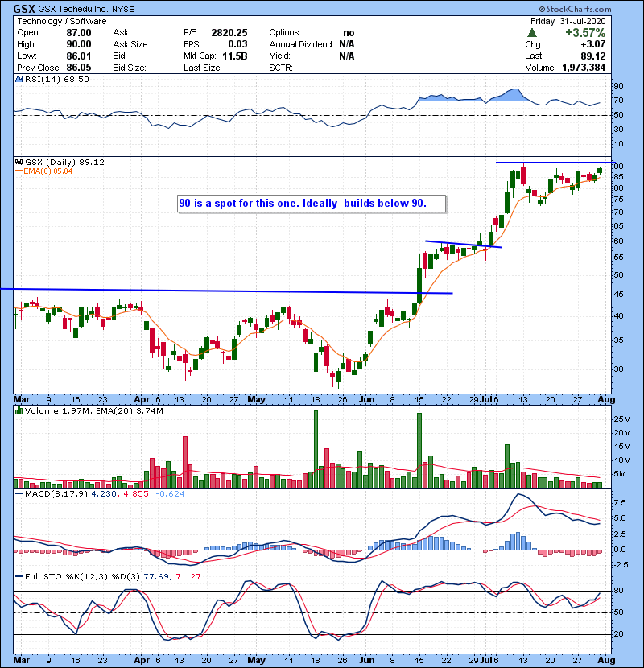Click the Open 87.00 value
This screenshot has width=644, height=668.
79,33
